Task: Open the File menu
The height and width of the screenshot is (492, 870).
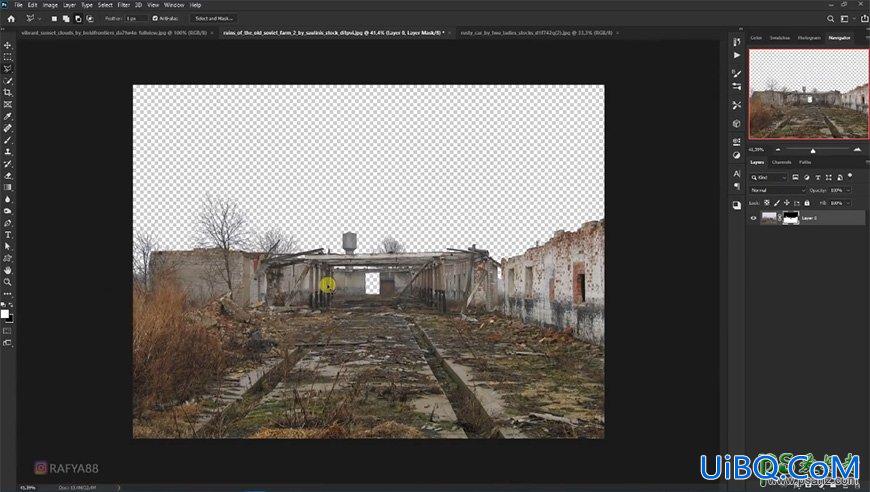Action: 18,5
